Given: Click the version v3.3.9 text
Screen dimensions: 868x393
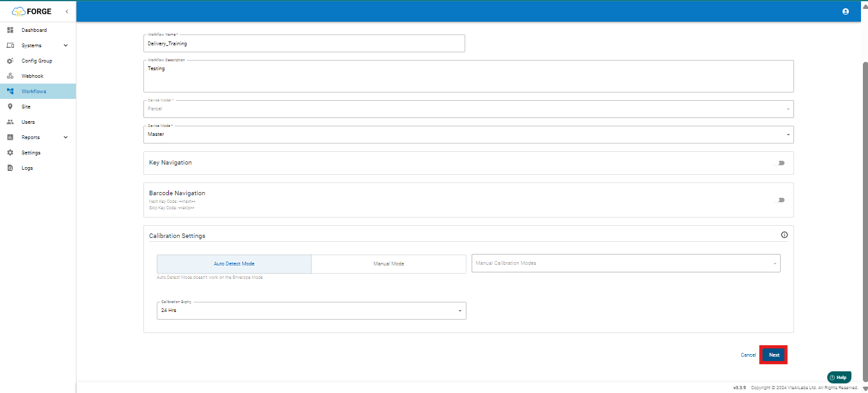Looking at the screenshot, I should pos(740,388).
